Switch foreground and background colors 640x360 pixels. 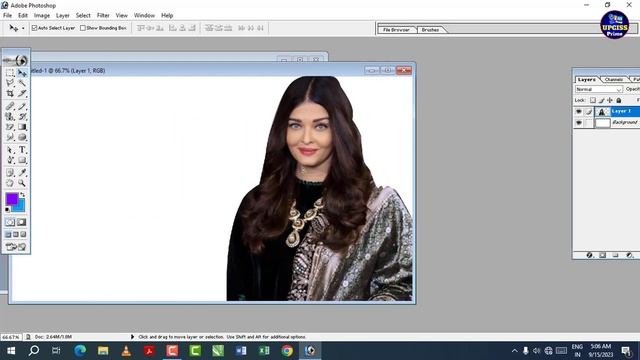22,195
